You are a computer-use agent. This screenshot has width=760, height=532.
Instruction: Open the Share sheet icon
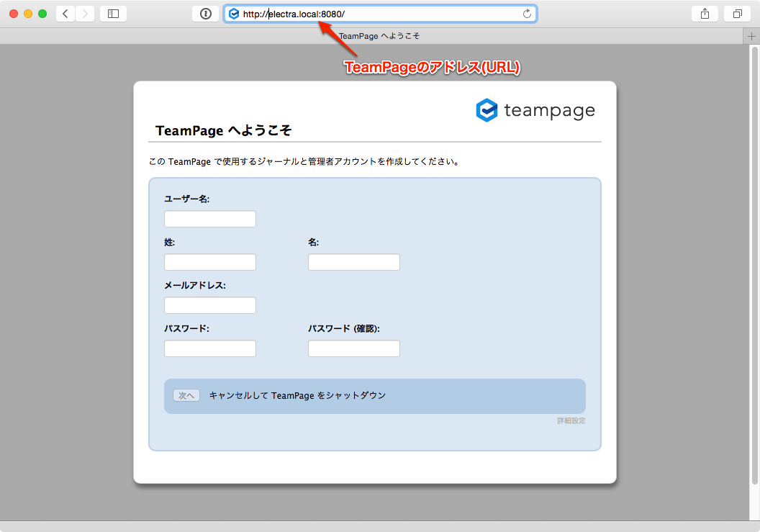point(704,14)
